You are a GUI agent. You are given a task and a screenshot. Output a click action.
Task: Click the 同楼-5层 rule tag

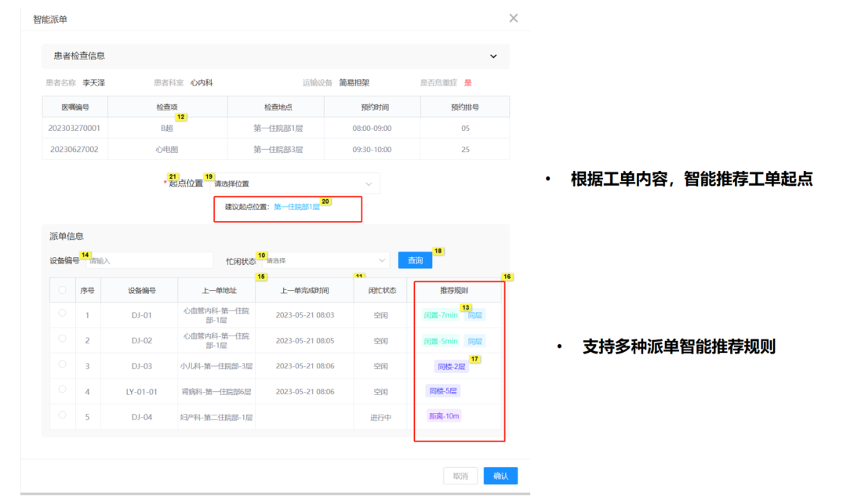[443, 391]
